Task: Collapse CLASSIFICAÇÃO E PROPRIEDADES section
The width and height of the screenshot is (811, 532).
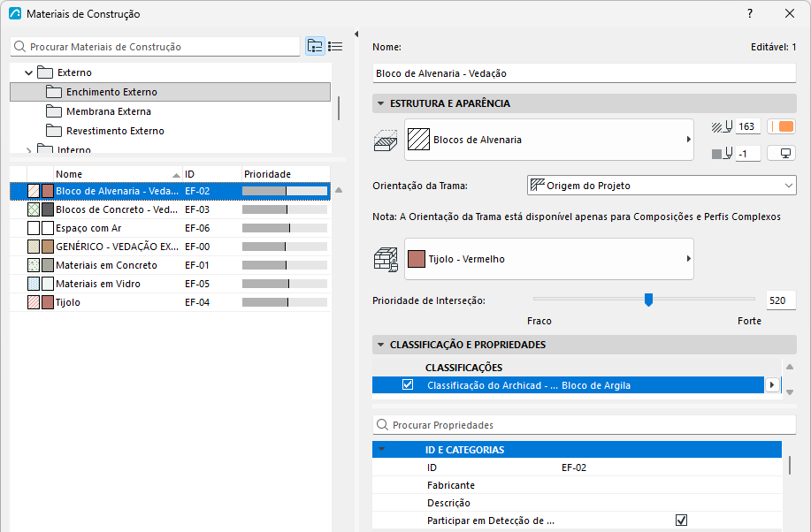Action: click(380, 345)
